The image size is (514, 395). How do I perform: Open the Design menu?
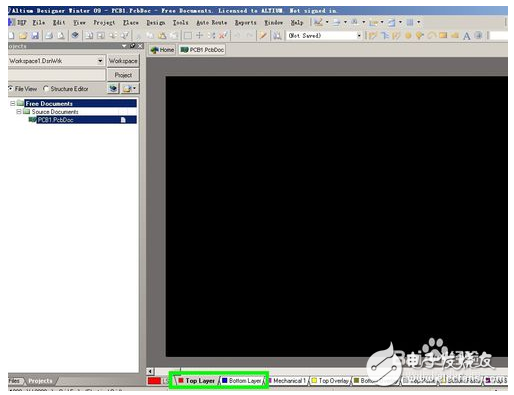tap(156, 23)
